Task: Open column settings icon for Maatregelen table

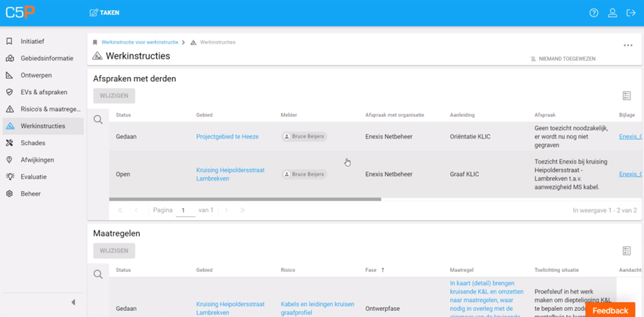Action: pyautogui.click(x=626, y=251)
